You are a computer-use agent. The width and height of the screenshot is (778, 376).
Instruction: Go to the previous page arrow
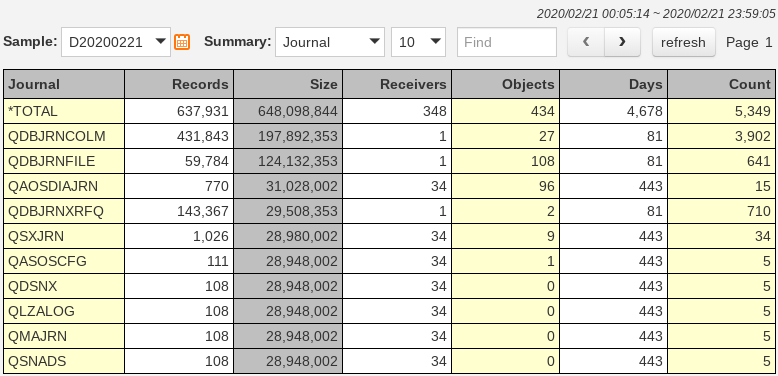[x=586, y=42]
